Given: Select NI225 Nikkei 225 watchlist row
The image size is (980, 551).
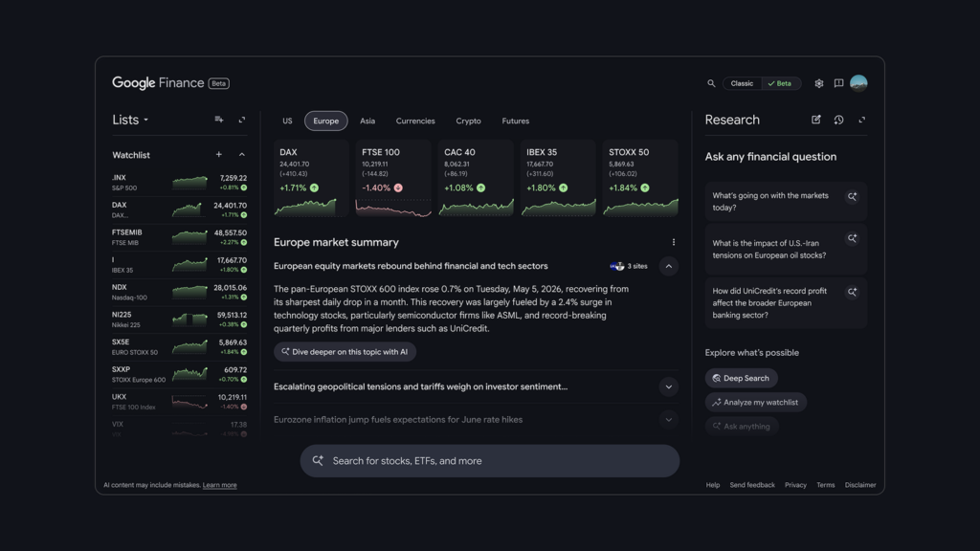Looking at the screenshot, I should (x=179, y=320).
